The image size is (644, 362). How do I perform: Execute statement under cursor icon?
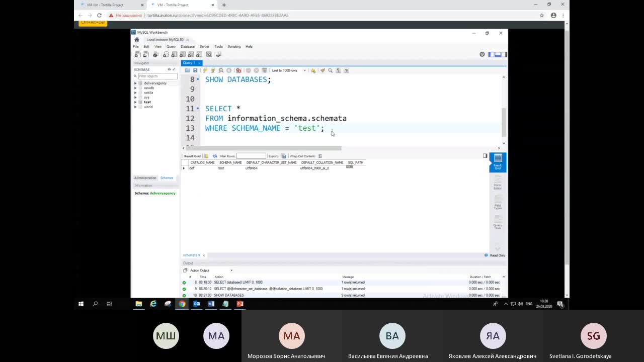213,70
